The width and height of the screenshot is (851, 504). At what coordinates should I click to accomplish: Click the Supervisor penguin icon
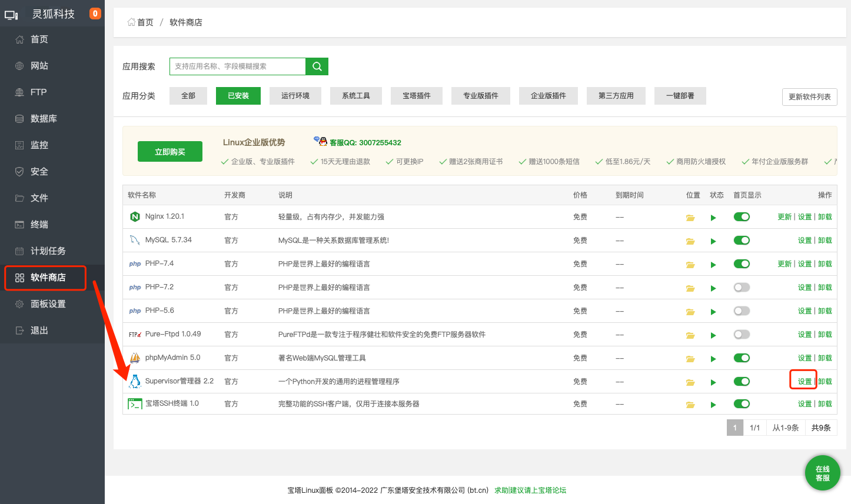[135, 381]
